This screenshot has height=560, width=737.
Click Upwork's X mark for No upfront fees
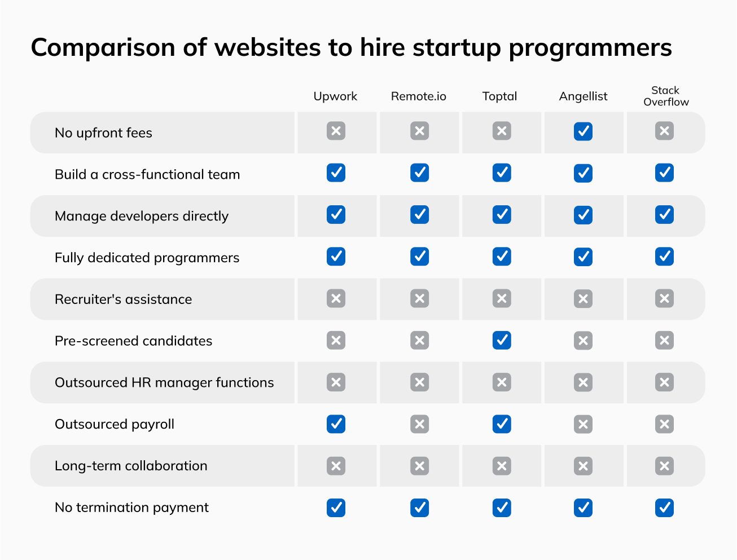coord(336,131)
